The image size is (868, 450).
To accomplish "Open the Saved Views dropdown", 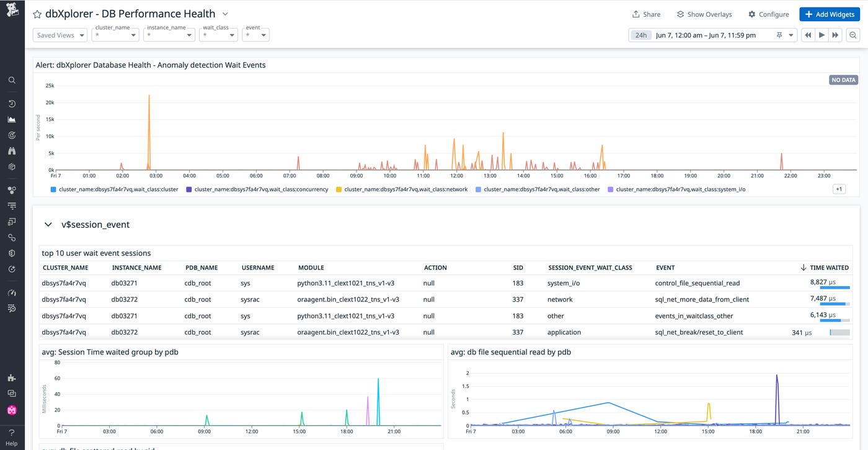I will click(x=59, y=35).
